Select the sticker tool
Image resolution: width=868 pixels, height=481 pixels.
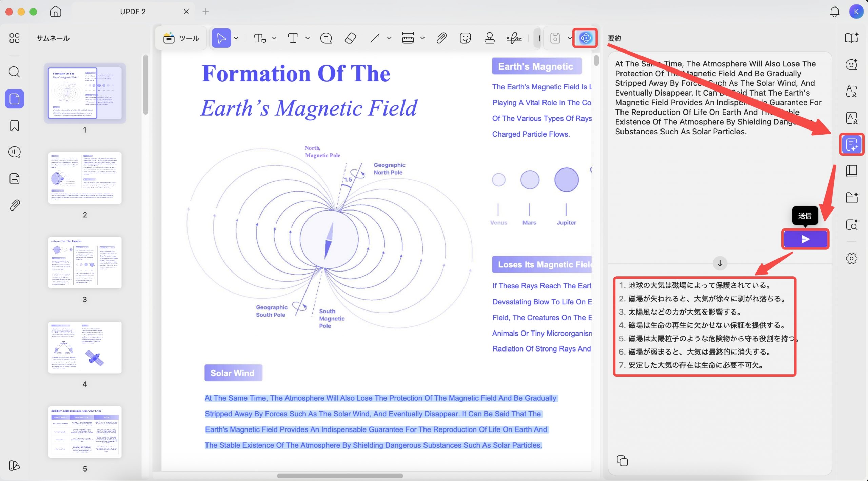click(465, 38)
